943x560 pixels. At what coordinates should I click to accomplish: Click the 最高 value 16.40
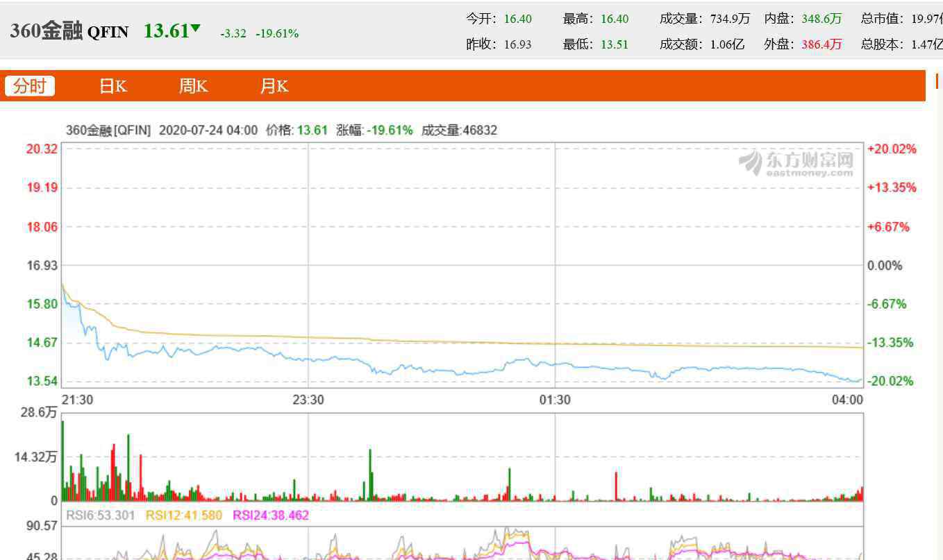[x=615, y=19]
